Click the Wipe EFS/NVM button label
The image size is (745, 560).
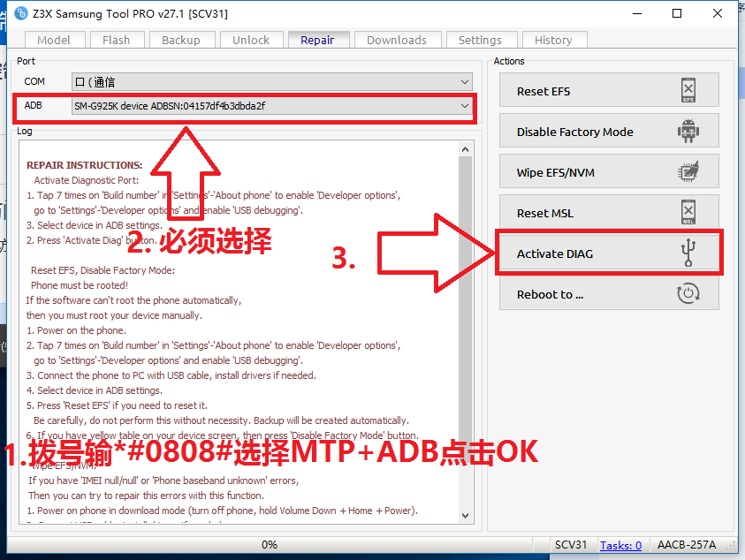[x=555, y=172]
